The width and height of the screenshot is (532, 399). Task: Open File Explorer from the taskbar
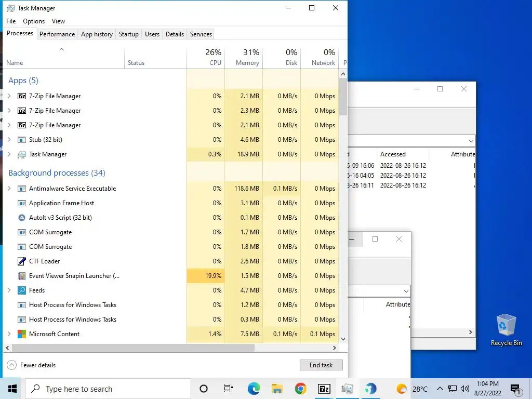(x=277, y=389)
